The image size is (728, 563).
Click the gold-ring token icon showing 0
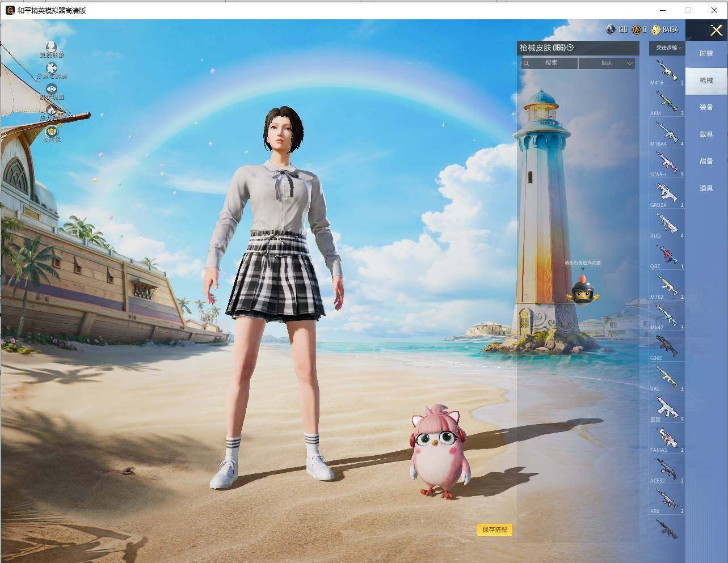pyautogui.click(x=637, y=29)
